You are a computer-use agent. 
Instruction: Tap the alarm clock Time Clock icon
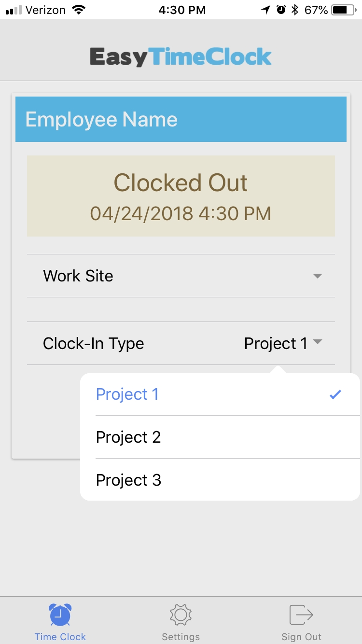point(60,615)
